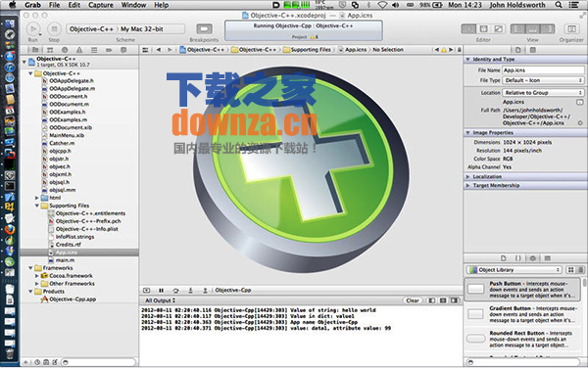This screenshot has width=588, height=368.
Task: Show the Search navigator
Action: (x=65, y=50)
